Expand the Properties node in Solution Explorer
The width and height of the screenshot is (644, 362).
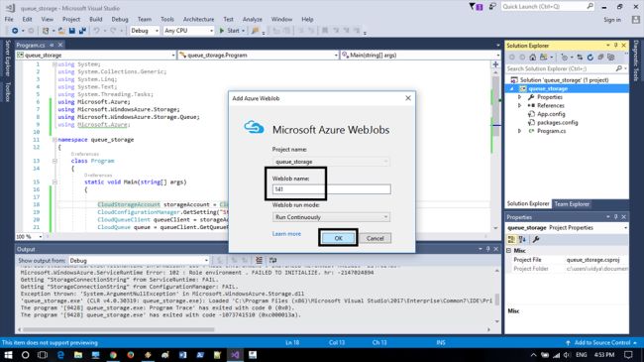click(x=519, y=97)
